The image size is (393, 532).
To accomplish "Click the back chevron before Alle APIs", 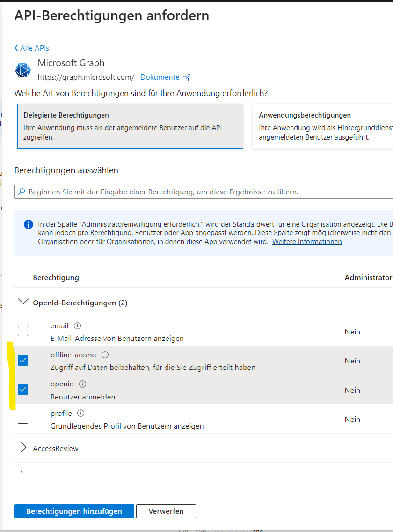I will pos(16,48).
